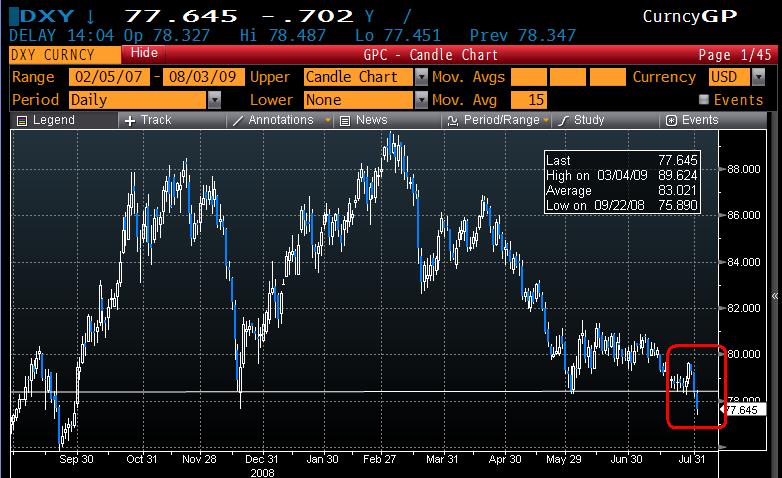Screen dimensions: 782x478
Task: Click the 77.645 last price marker
Action: click(741, 410)
